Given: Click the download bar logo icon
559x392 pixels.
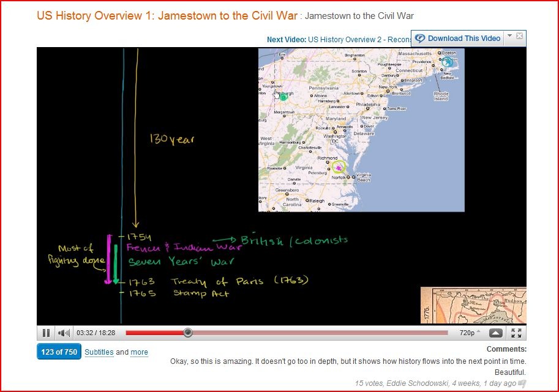Looking at the screenshot, I should pyautogui.click(x=420, y=38).
